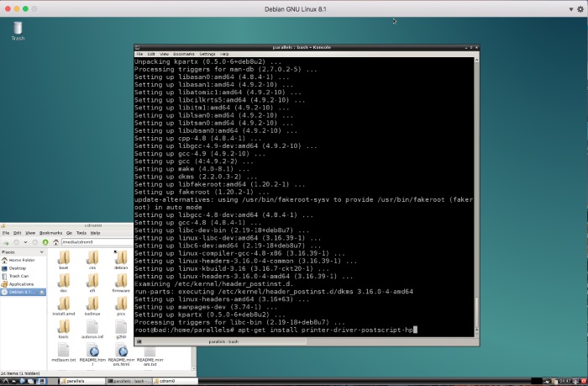The height and width of the screenshot is (386, 588).
Task: Open the debian folder in cdrom0 window
Action: [x=121, y=260]
